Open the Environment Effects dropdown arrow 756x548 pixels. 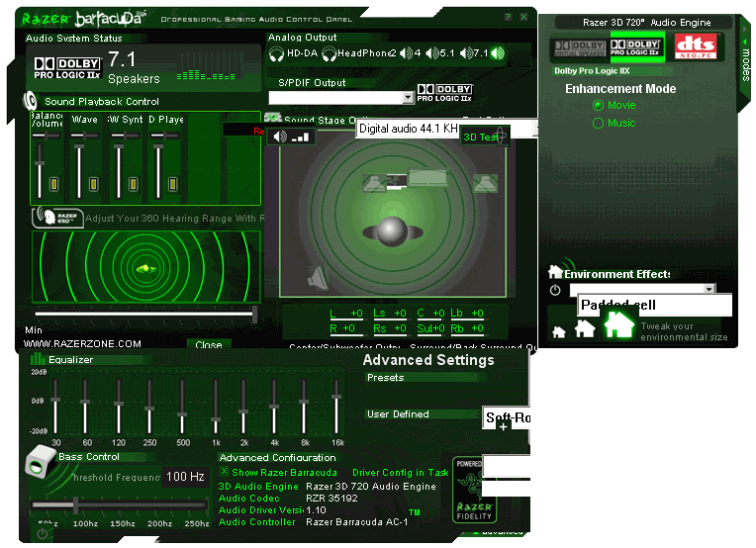click(x=709, y=289)
